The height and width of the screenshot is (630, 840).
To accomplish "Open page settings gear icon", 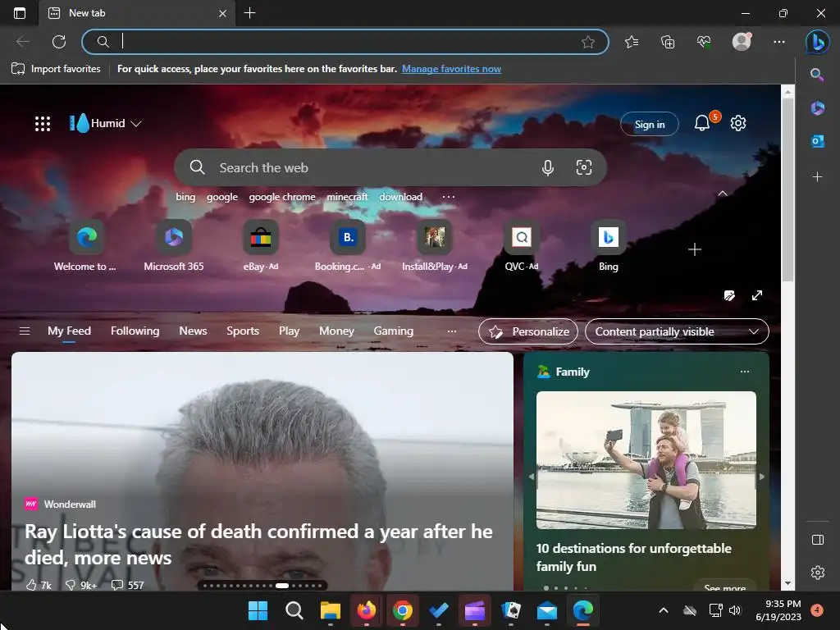I will point(738,123).
